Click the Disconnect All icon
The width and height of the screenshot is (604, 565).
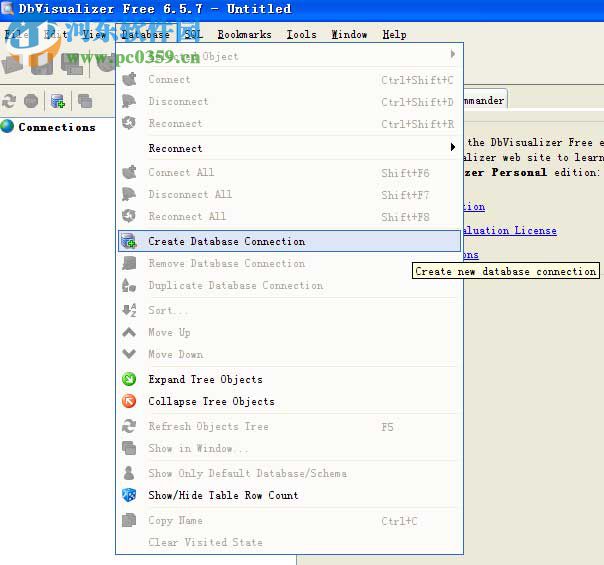129,194
